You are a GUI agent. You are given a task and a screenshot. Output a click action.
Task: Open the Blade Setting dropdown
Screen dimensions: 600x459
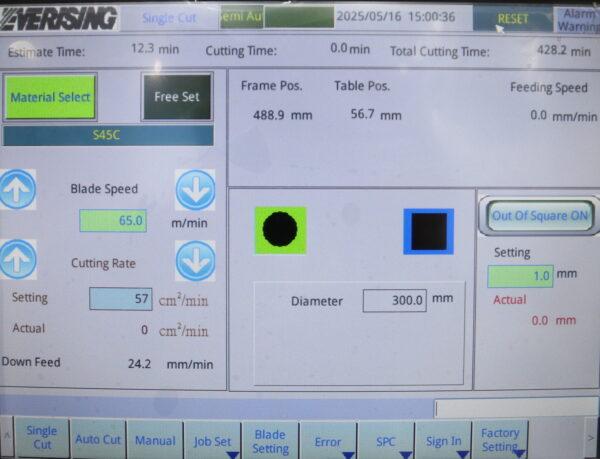[270, 440]
